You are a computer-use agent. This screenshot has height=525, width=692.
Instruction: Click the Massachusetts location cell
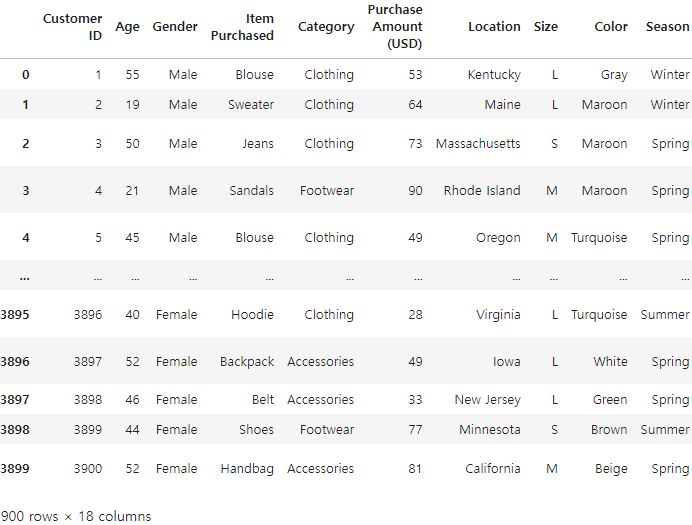point(478,143)
